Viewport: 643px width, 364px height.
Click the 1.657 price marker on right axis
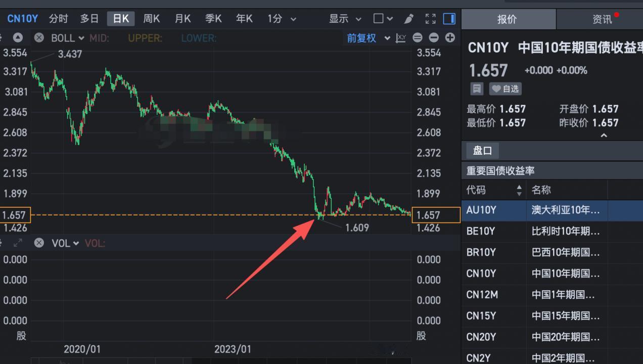pyautogui.click(x=436, y=215)
